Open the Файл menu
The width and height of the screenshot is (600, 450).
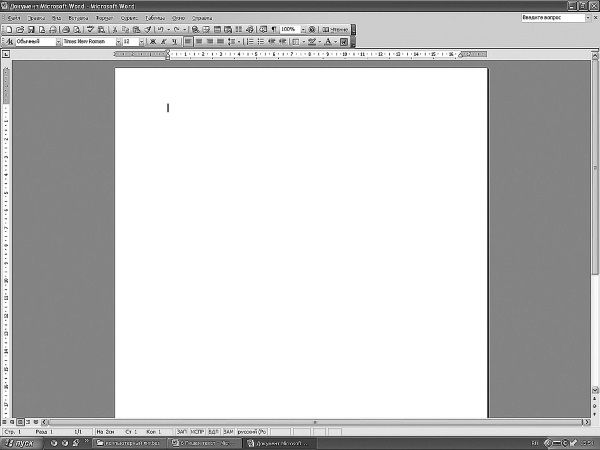(14, 18)
